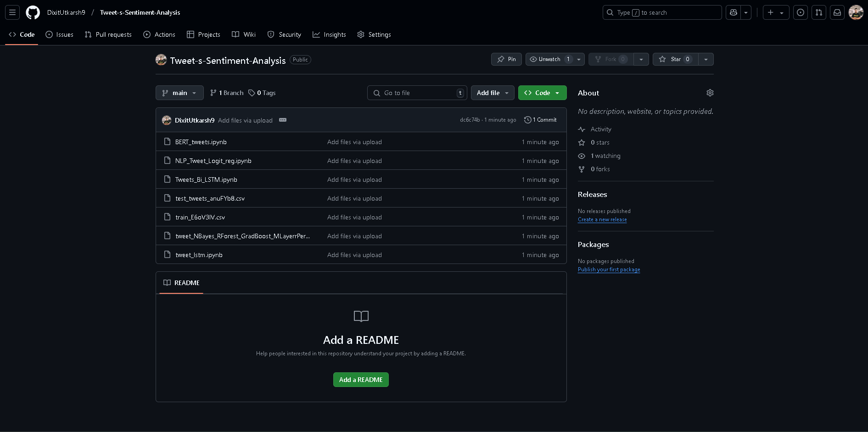This screenshot has width=868, height=432.
Task: Open the hamburger navigation menu
Action: pyautogui.click(x=12, y=12)
